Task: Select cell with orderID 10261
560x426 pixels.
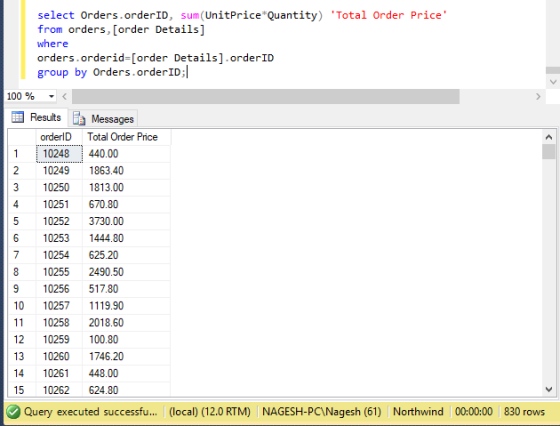Action: pos(59,374)
